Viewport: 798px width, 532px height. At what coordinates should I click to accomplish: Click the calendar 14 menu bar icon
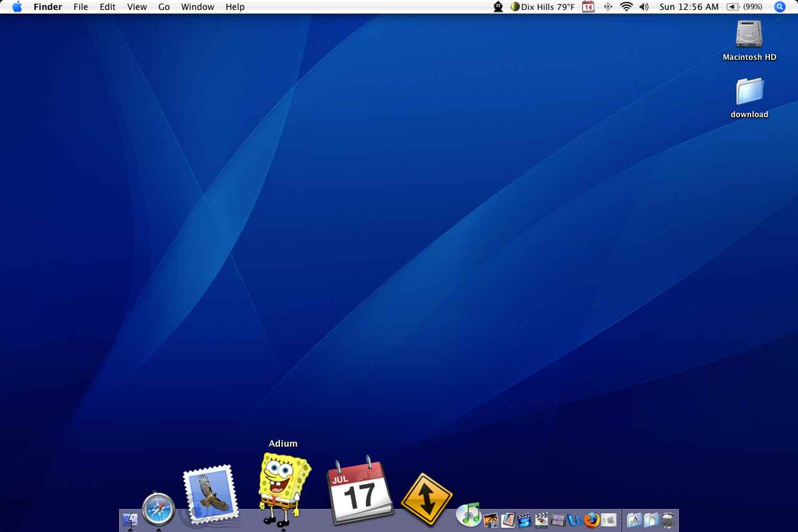(589, 7)
